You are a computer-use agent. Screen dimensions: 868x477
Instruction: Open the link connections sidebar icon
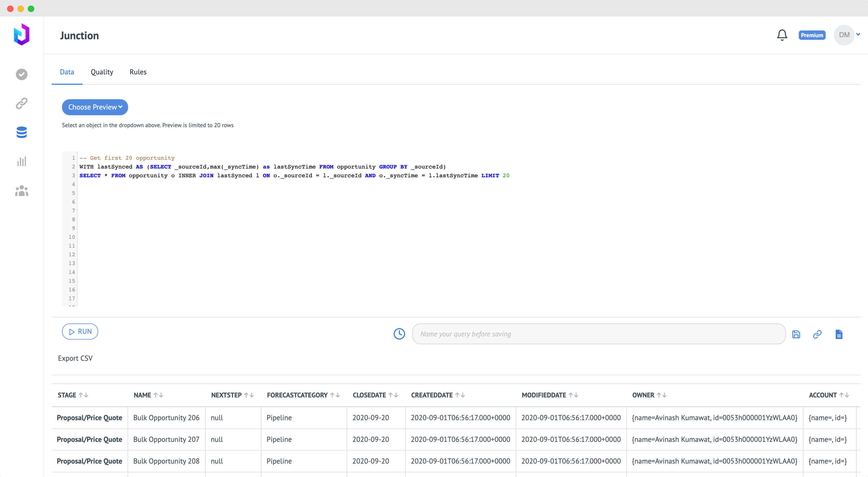coord(21,104)
